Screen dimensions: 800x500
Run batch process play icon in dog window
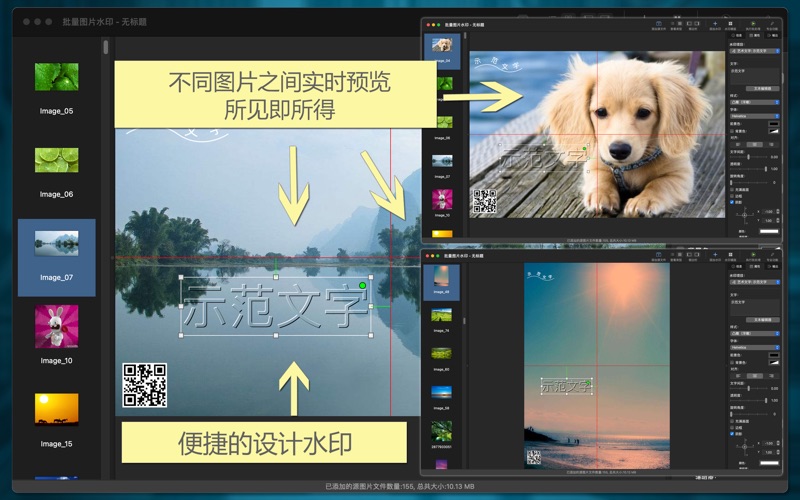pyautogui.click(x=753, y=22)
